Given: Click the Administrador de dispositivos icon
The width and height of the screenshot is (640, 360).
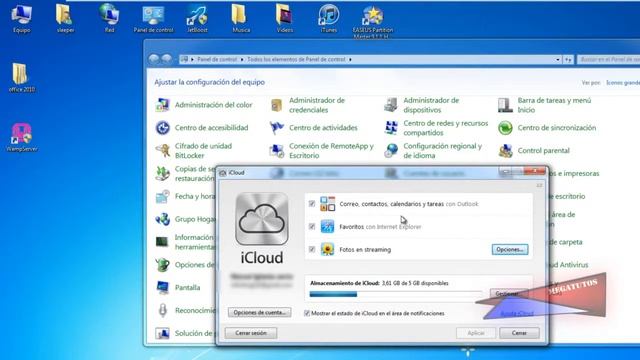Looking at the screenshot, I should coord(391,105).
